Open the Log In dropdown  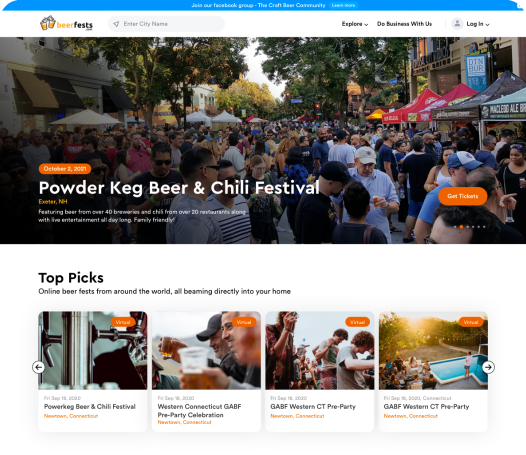[478, 24]
